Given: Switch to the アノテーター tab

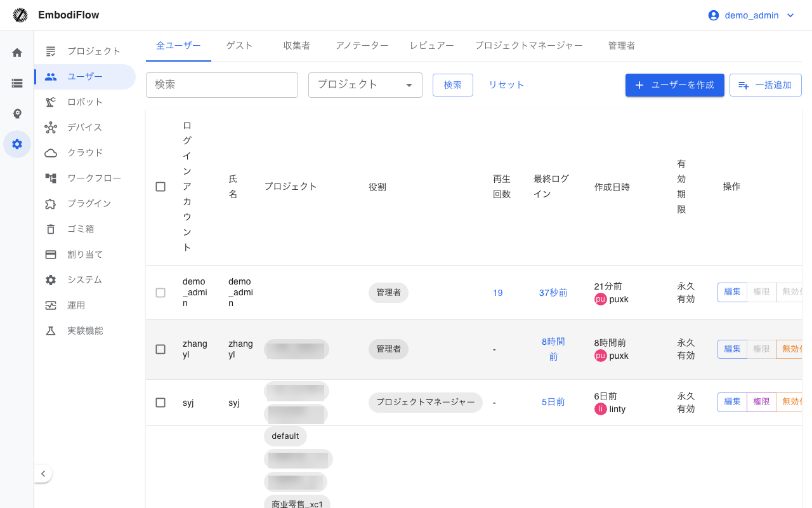Looking at the screenshot, I should pyautogui.click(x=362, y=46).
